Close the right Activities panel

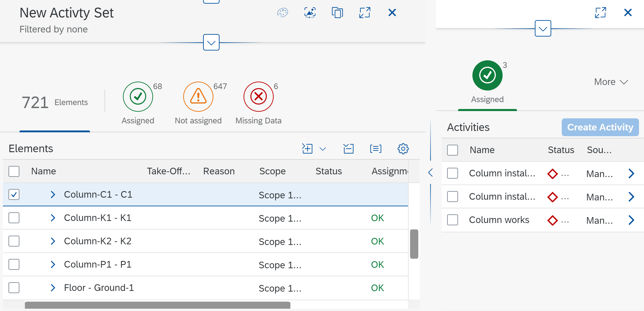tap(628, 13)
